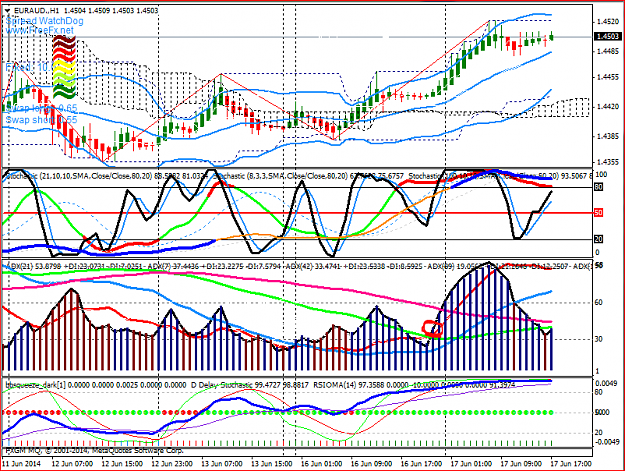
Task: Click the Swap long: 0.65 label
Action: tap(41, 108)
